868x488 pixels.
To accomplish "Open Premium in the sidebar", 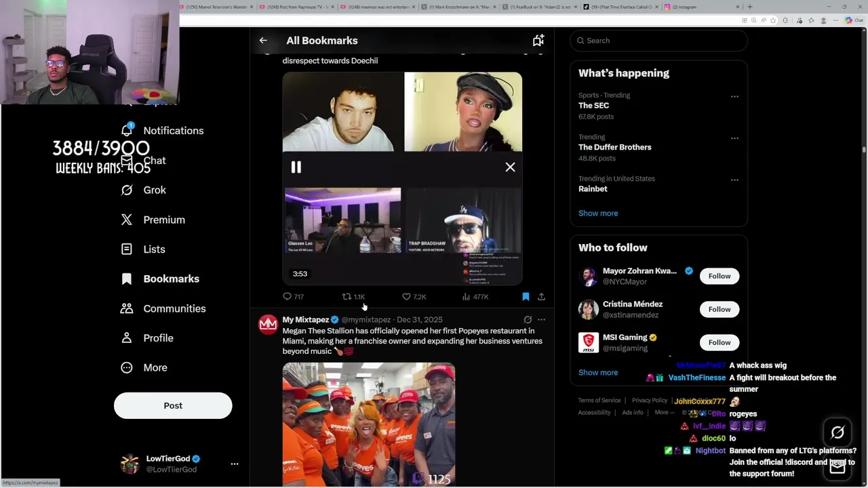I will 153,220.
